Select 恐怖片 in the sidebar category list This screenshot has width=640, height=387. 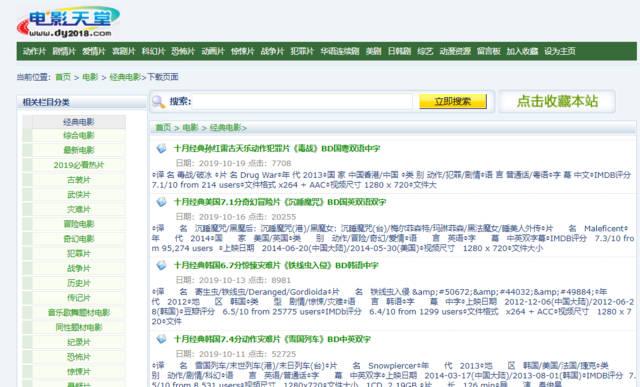click(x=79, y=357)
